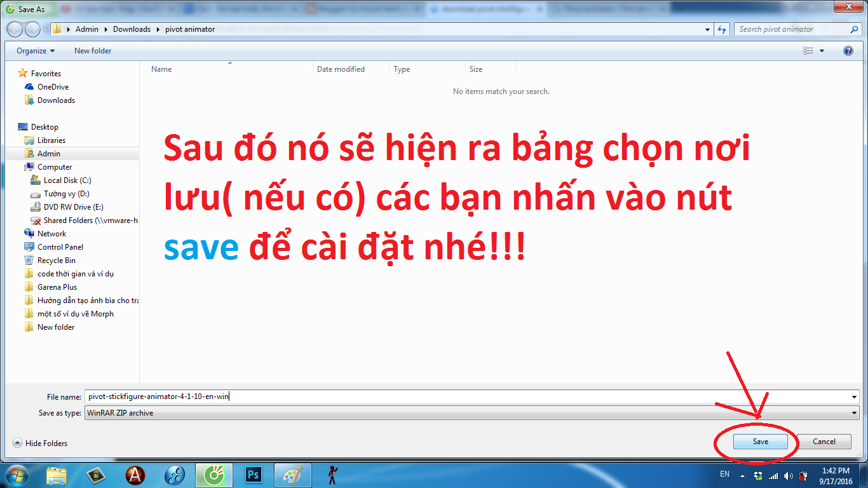868x488 pixels.
Task: Collapse the dialog with Hide Folders
Action: pyautogui.click(x=40, y=444)
